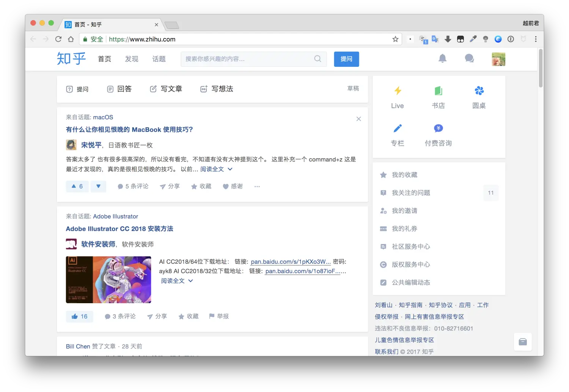Go to 发现 navigation tab
Viewport: 569px width, 392px height.
[132, 59]
